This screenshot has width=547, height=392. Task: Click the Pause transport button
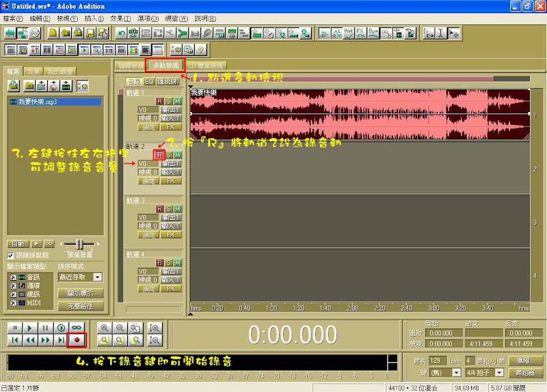(x=45, y=327)
